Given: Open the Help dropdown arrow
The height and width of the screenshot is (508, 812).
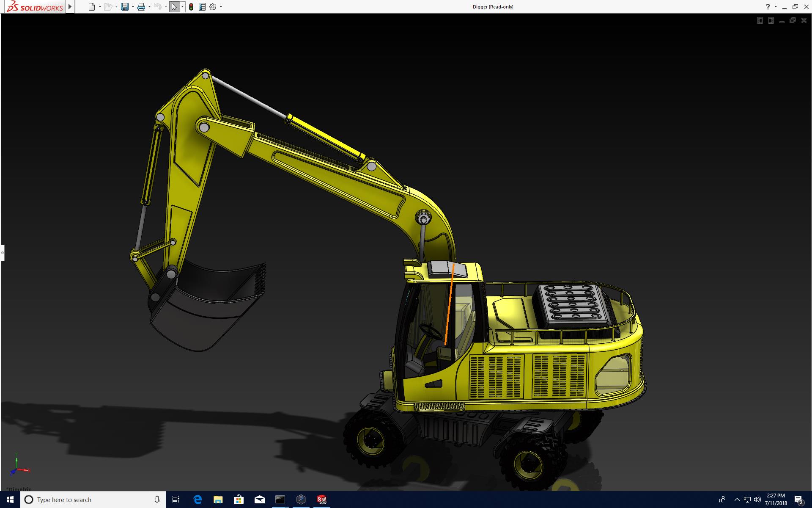Looking at the screenshot, I should 776,7.
